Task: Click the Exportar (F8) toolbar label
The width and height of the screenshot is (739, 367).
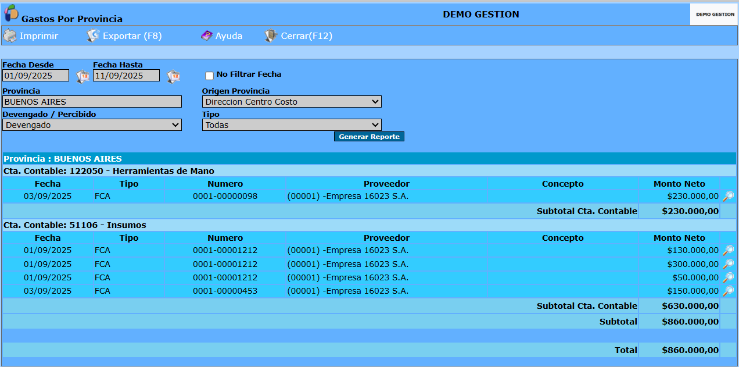Action: tap(132, 36)
